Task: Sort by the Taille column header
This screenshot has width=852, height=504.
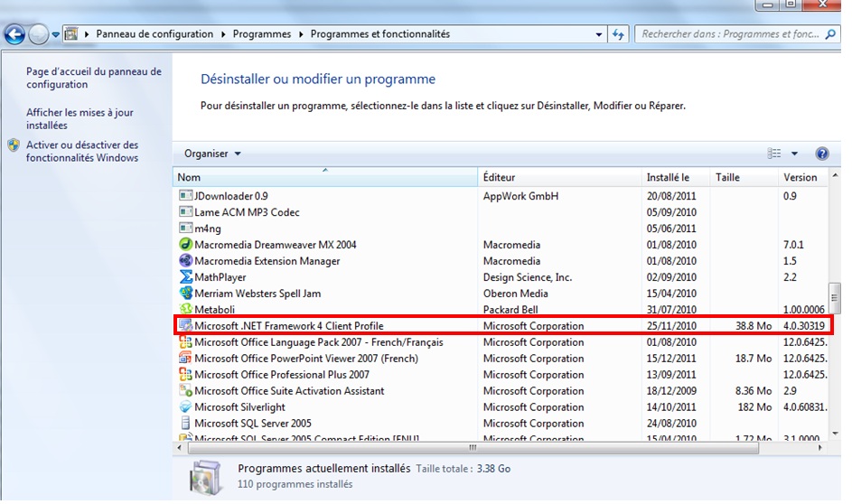Action: click(744, 177)
